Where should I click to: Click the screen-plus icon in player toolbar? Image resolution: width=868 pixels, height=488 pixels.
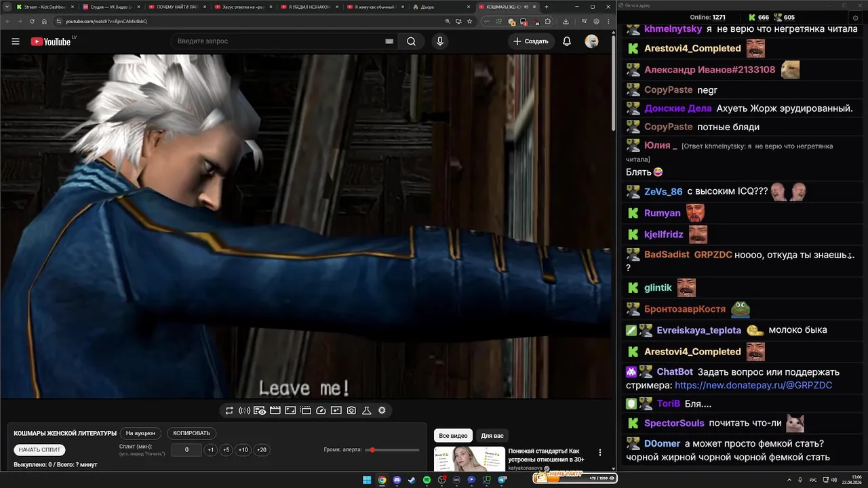coord(336,410)
